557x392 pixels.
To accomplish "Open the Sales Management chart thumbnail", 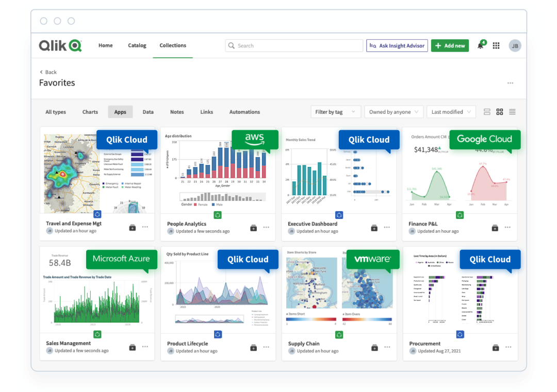I will [x=97, y=291].
